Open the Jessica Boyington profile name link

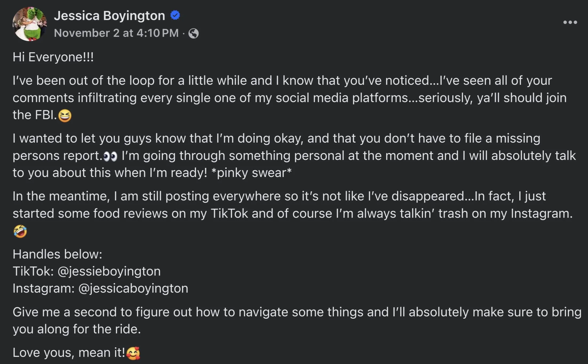(x=109, y=16)
